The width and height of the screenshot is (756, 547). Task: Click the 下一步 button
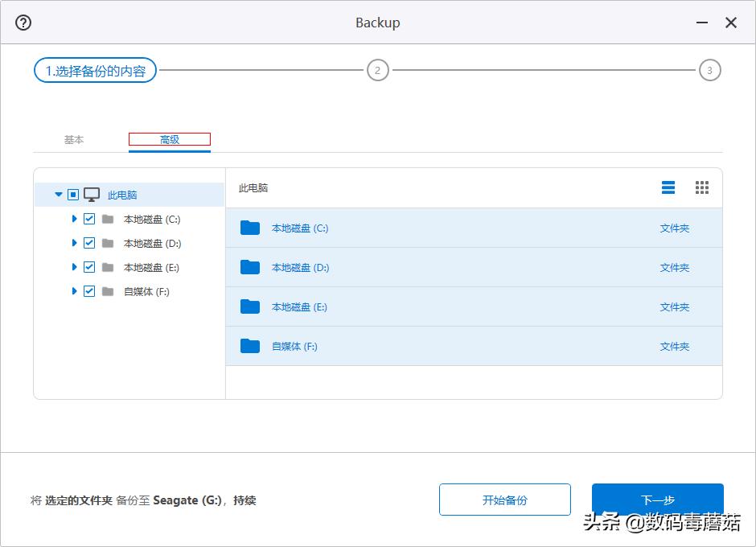point(657,499)
